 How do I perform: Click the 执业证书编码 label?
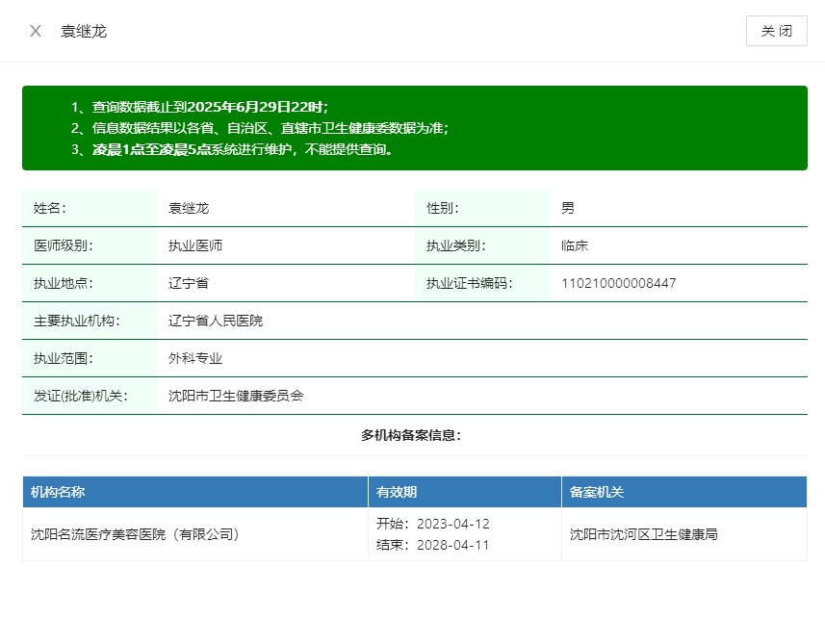point(470,283)
